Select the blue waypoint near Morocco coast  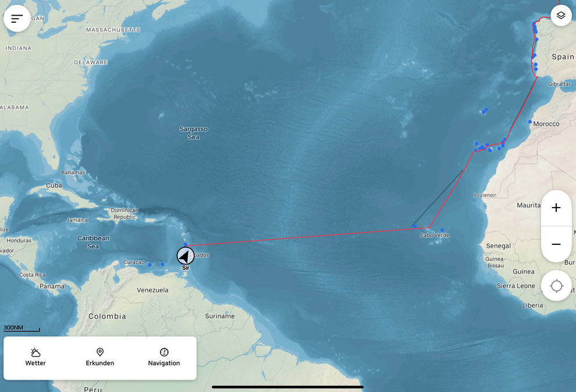coord(529,122)
